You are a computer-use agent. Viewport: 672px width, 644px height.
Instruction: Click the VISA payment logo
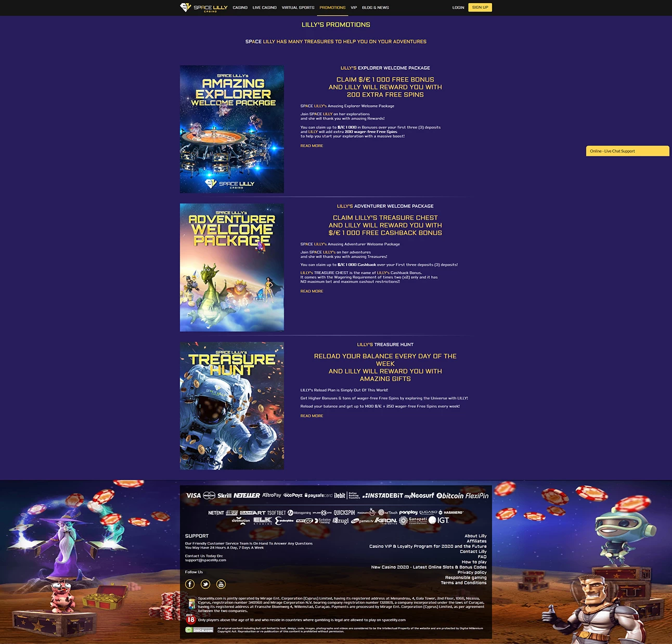193,496
